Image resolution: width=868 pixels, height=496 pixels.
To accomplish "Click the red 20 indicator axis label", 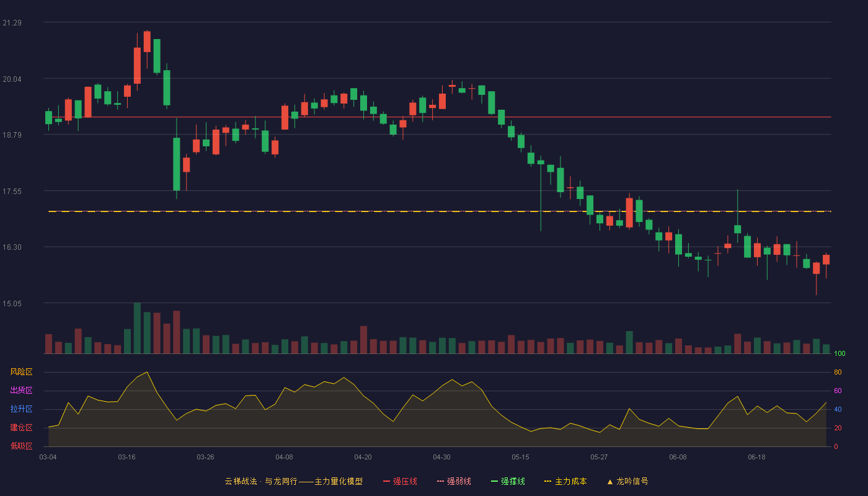I will coord(838,428).
